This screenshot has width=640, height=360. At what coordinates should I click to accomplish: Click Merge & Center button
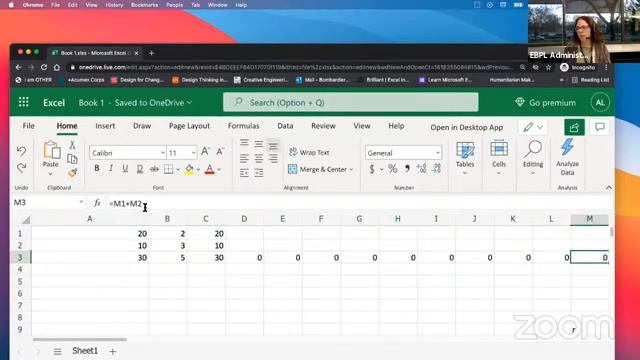[318, 169]
